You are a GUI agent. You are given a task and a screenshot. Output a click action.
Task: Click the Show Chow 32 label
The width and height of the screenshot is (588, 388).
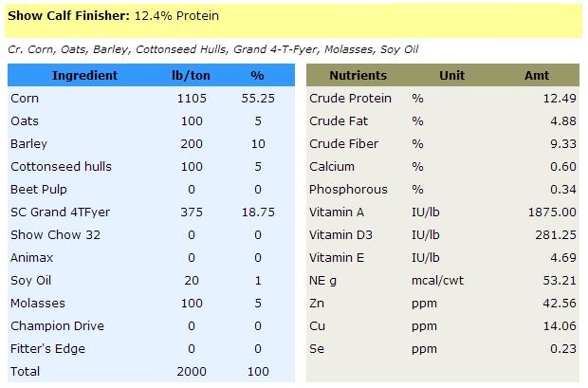[x=55, y=235]
